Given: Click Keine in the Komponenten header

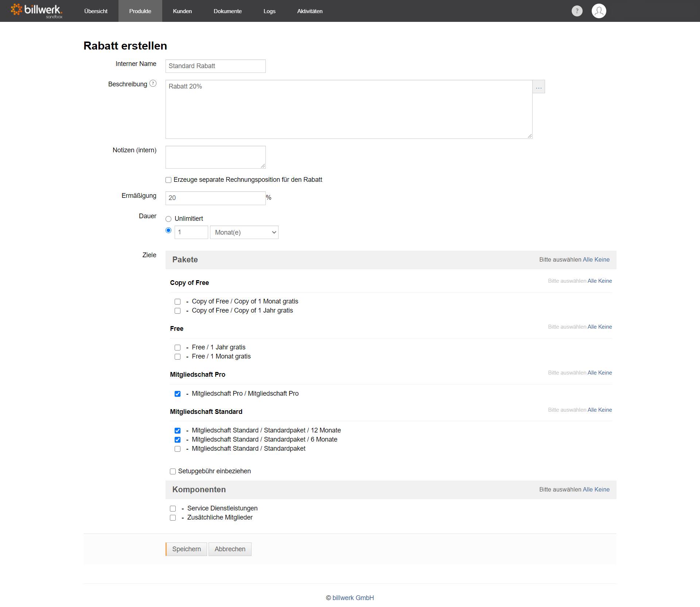Looking at the screenshot, I should point(602,489).
